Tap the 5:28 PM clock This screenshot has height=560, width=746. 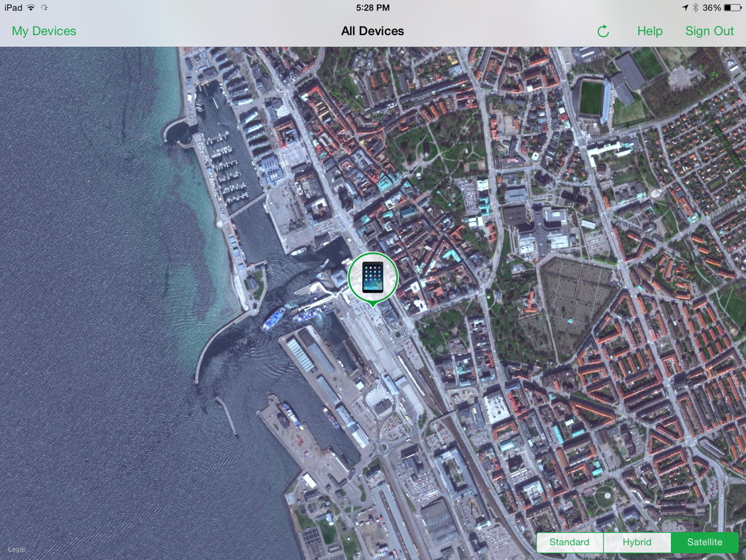coord(373,7)
